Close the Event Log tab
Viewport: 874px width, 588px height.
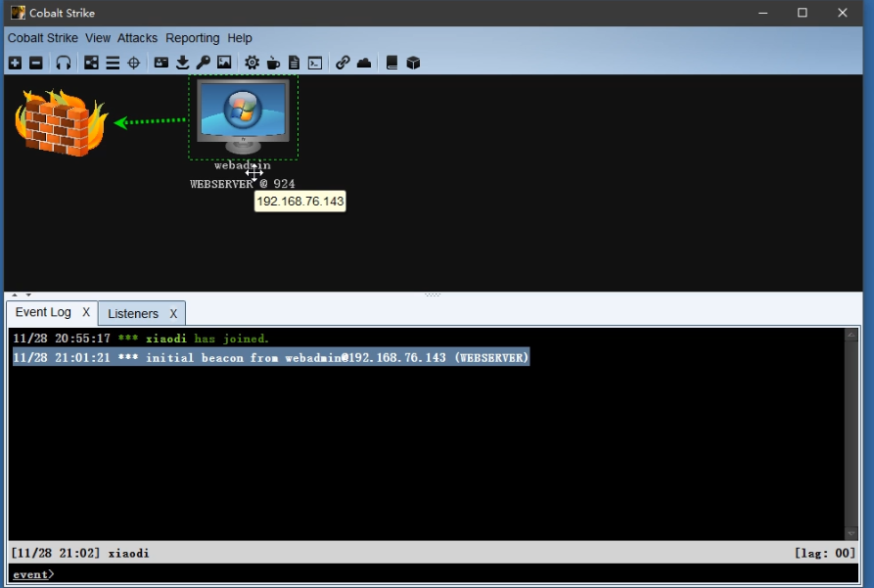[86, 312]
